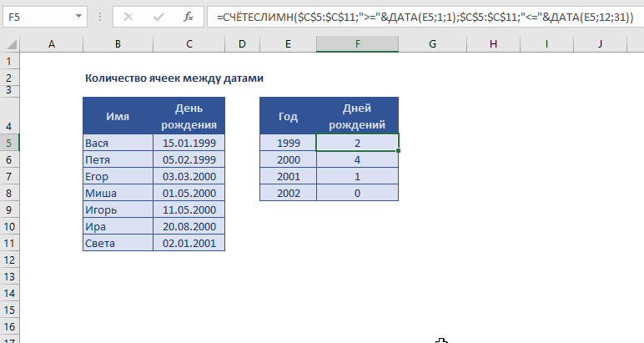Click the 'Дней рождений' header cell
Screen dimensions: 644x343
[357, 116]
